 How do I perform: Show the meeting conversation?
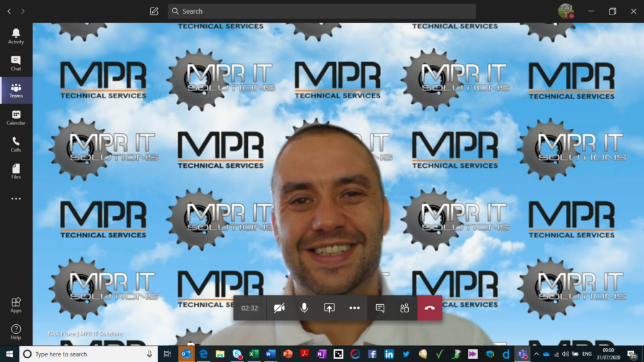[x=380, y=308]
